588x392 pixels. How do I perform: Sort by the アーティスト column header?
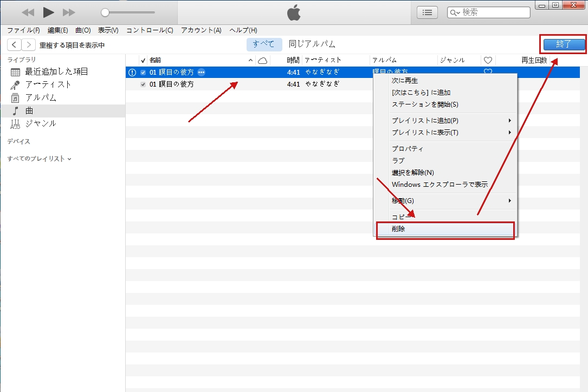323,60
